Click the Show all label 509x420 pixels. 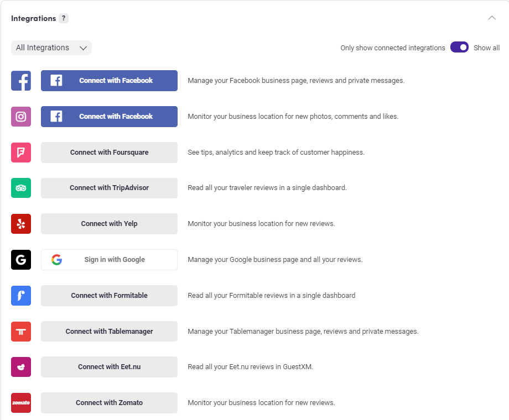click(x=486, y=48)
